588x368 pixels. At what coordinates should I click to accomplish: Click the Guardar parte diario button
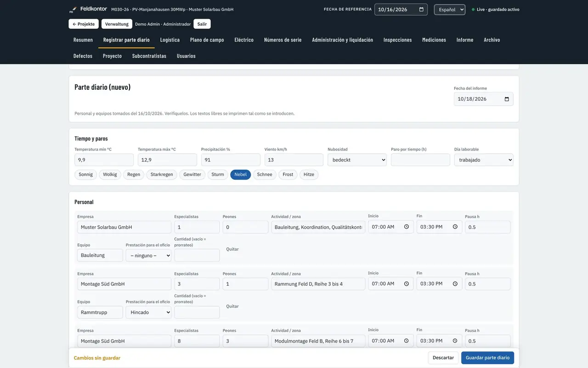[x=487, y=358]
